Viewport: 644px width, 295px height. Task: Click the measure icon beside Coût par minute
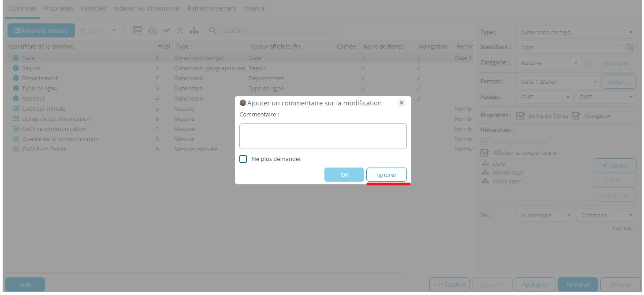[x=16, y=108]
